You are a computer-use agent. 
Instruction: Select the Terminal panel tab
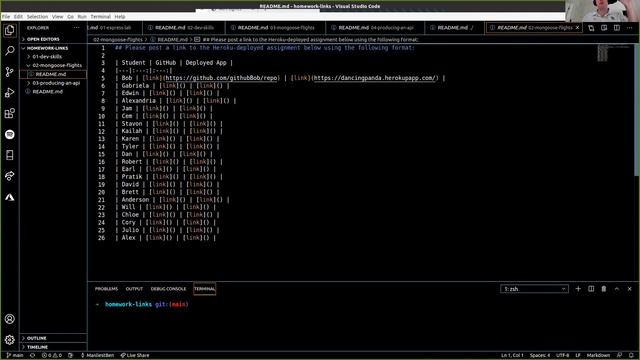[x=204, y=289]
